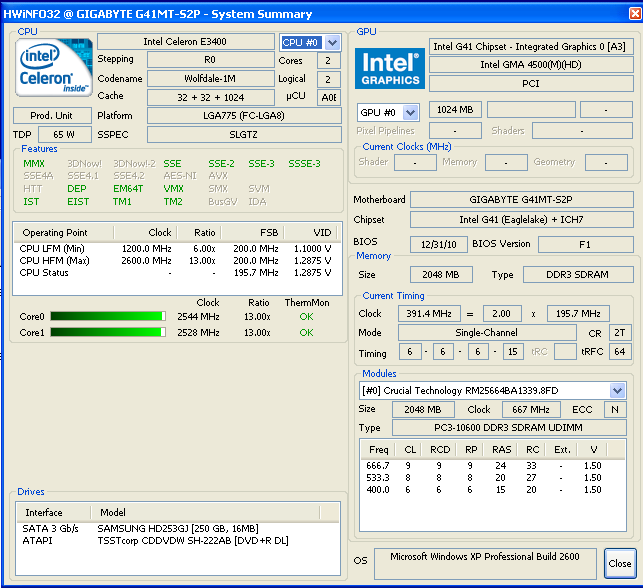Expand the memory Modules dropdown list

618,390
